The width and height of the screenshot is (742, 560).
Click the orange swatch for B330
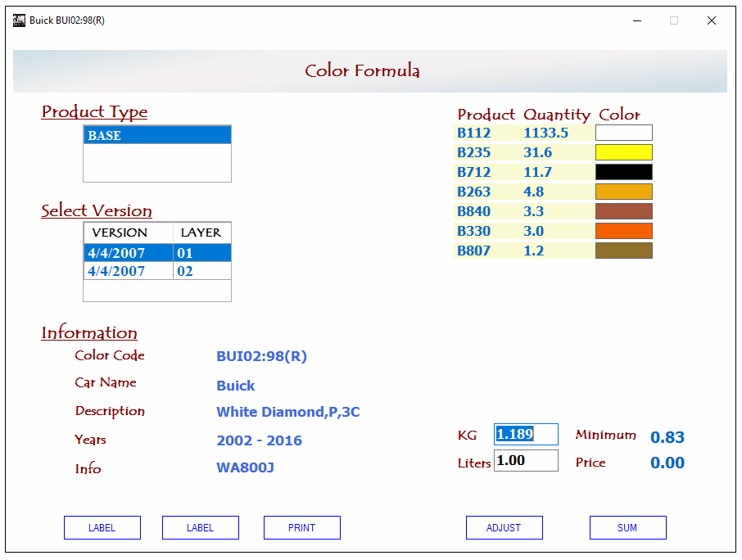[x=623, y=231]
